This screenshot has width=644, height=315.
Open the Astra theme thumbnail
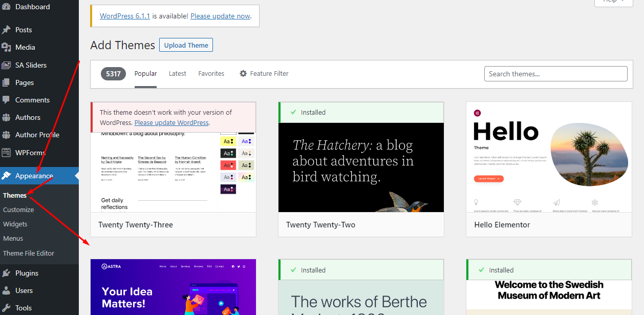(x=173, y=287)
